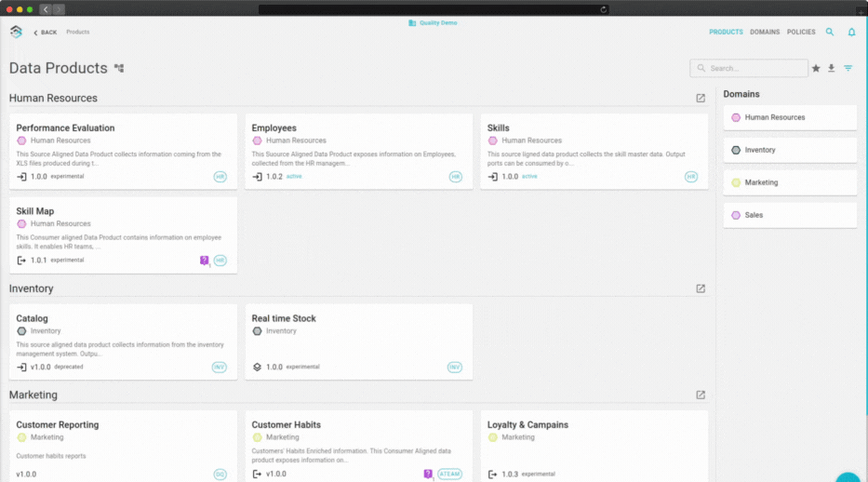Click HR team badge on Performance Evaluation

220,177
